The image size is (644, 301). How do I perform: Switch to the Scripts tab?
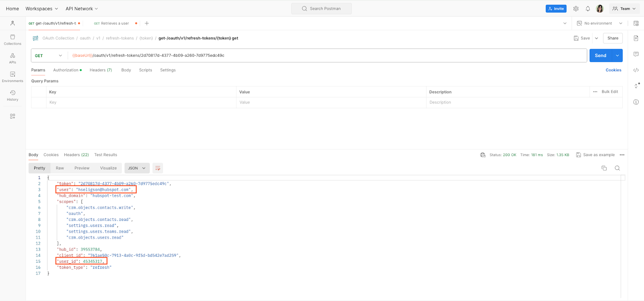click(x=145, y=70)
